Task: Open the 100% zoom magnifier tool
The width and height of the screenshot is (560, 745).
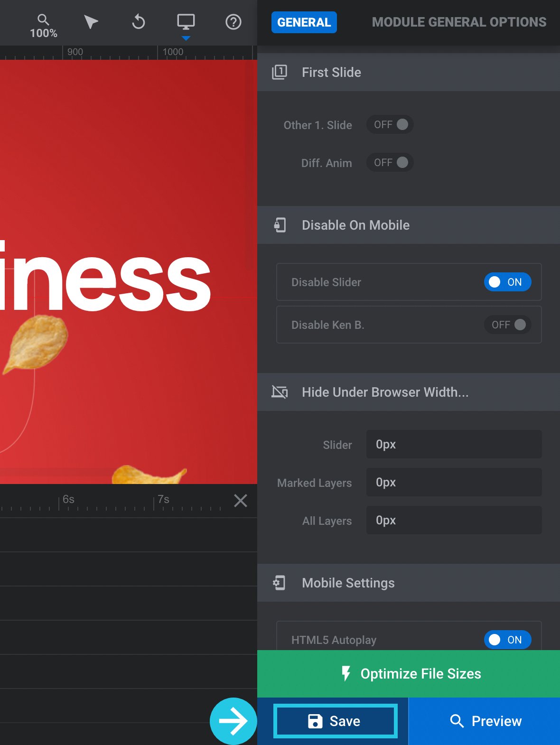Action: [43, 26]
